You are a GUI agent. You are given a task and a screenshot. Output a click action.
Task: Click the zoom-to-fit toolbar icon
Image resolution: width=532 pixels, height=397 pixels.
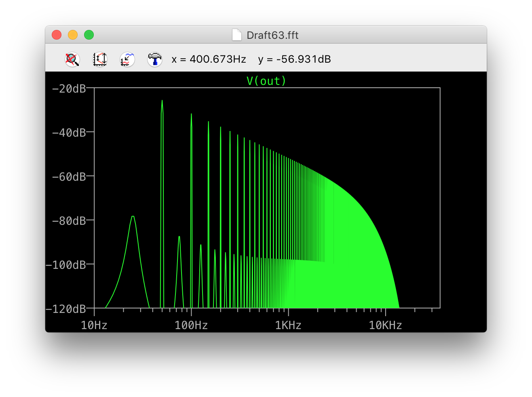click(100, 59)
